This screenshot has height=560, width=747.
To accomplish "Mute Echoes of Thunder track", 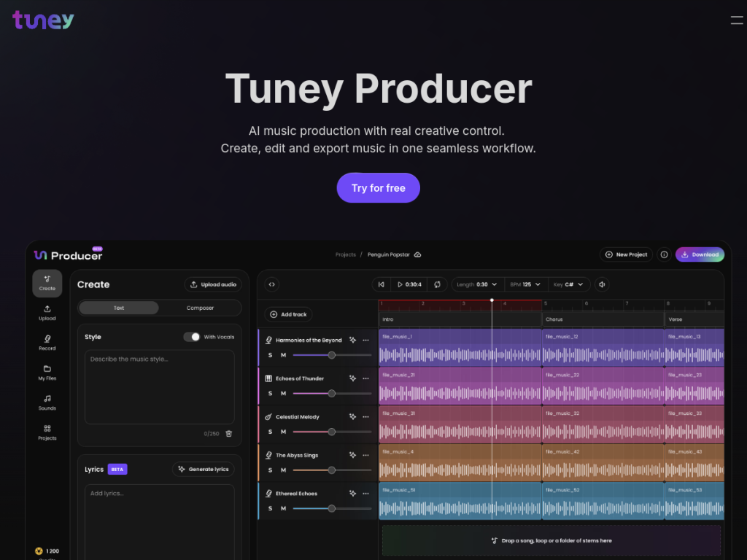I will coord(284,393).
